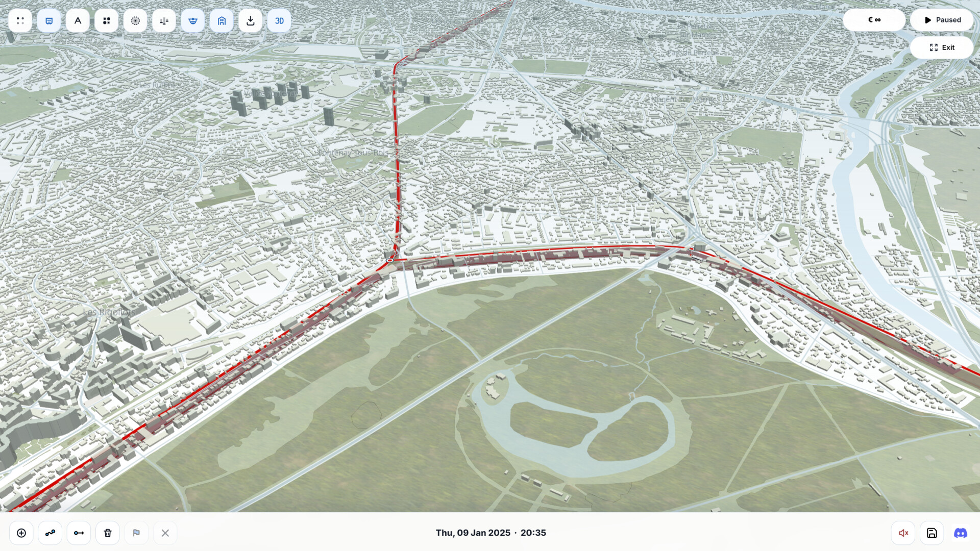This screenshot has height=551, width=980.
Task: Toggle the 3D view button
Action: pyautogui.click(x=279, y=21)
